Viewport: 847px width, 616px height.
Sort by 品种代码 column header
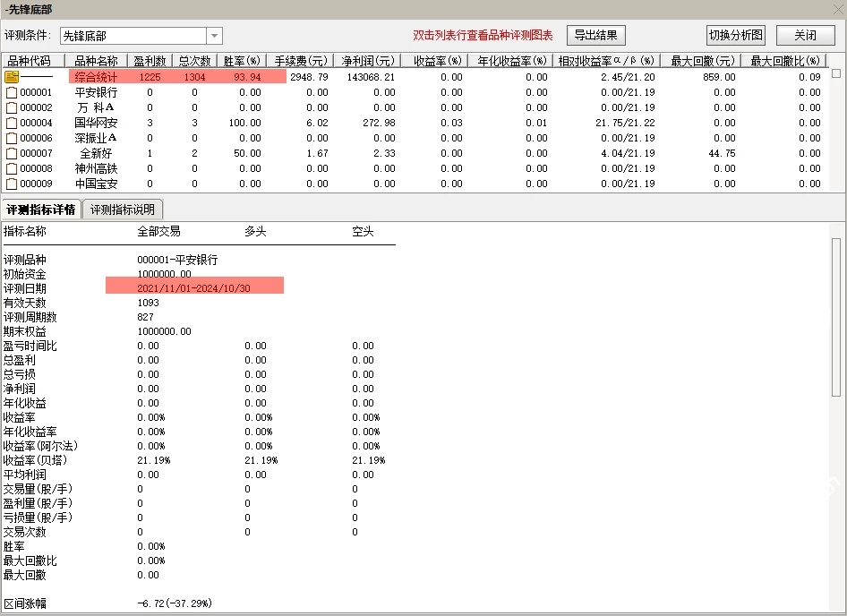(x=33, y=61)
